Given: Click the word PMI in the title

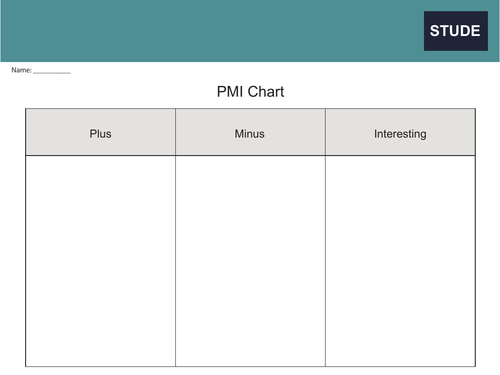Looking at the screenshot, I should click(230, 92).
